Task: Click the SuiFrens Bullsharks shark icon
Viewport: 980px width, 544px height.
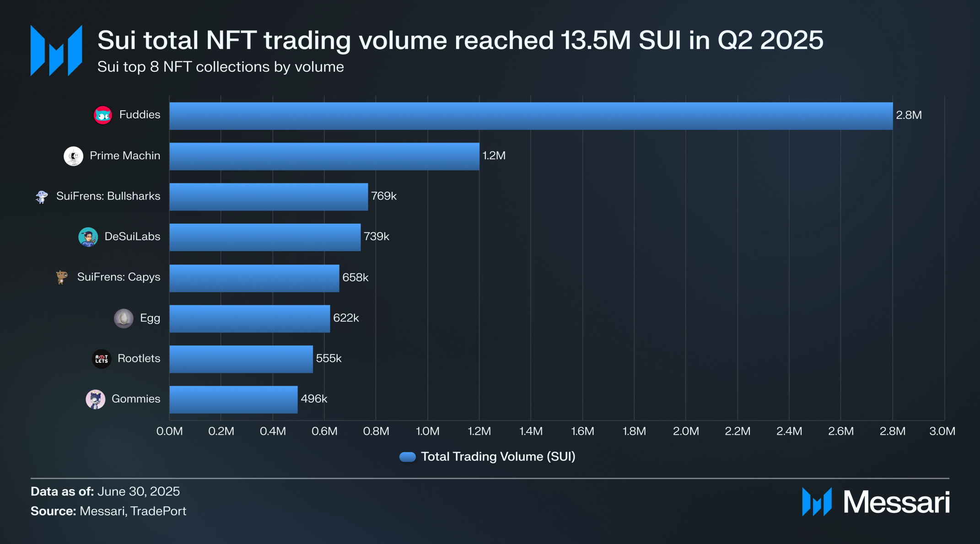Action: (42, 197)
